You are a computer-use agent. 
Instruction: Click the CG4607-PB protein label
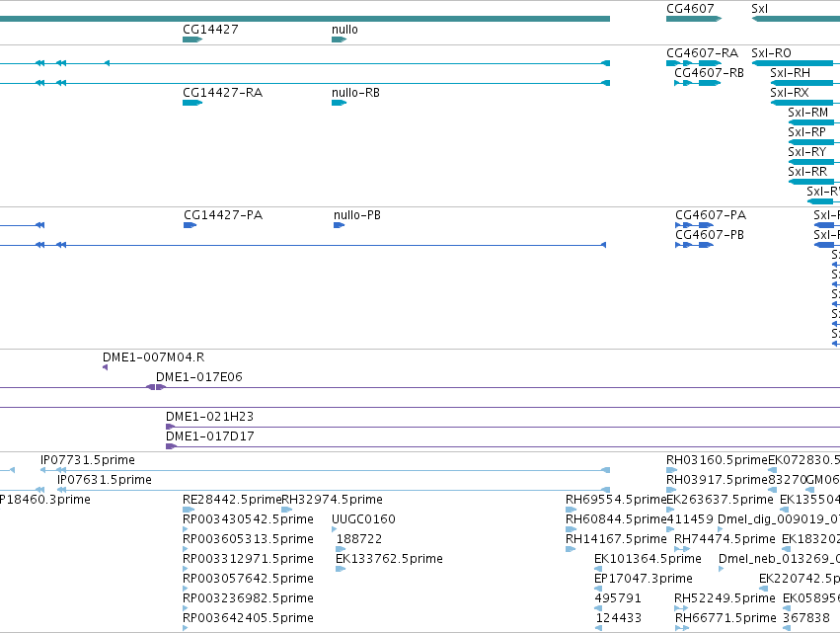(710, 235)
